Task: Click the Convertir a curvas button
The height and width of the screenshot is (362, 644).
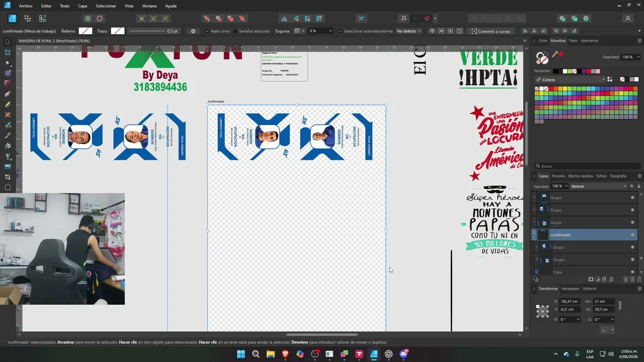Action: [x=491, y=31]
